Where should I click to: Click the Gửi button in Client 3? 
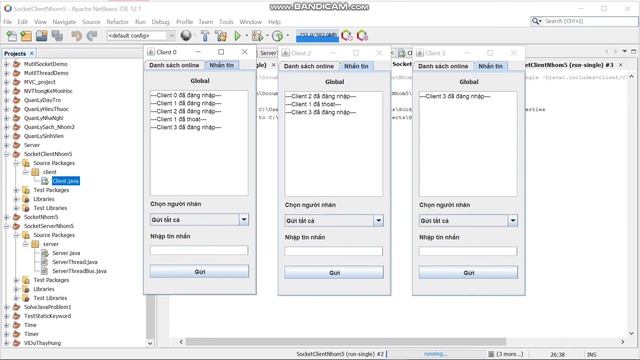tap(468, 273)
